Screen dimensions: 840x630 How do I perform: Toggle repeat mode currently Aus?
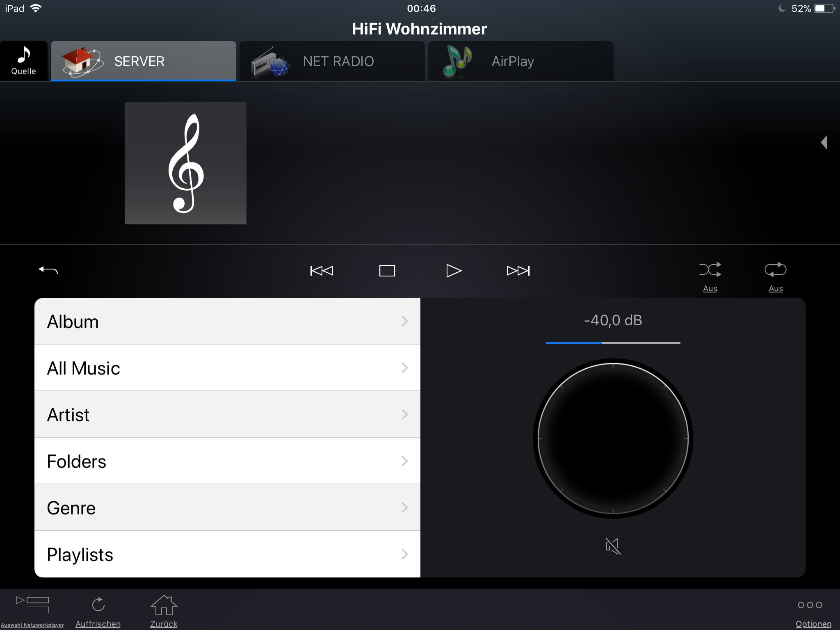(x=775, y=270)
